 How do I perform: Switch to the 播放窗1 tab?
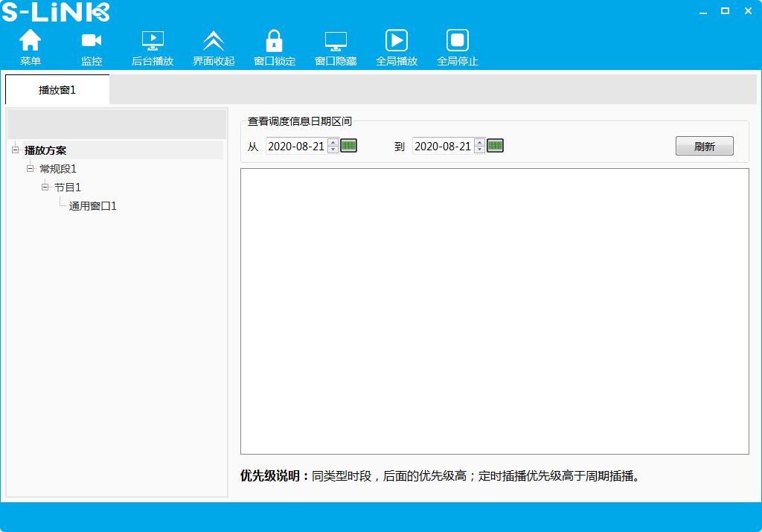[57, 89]
